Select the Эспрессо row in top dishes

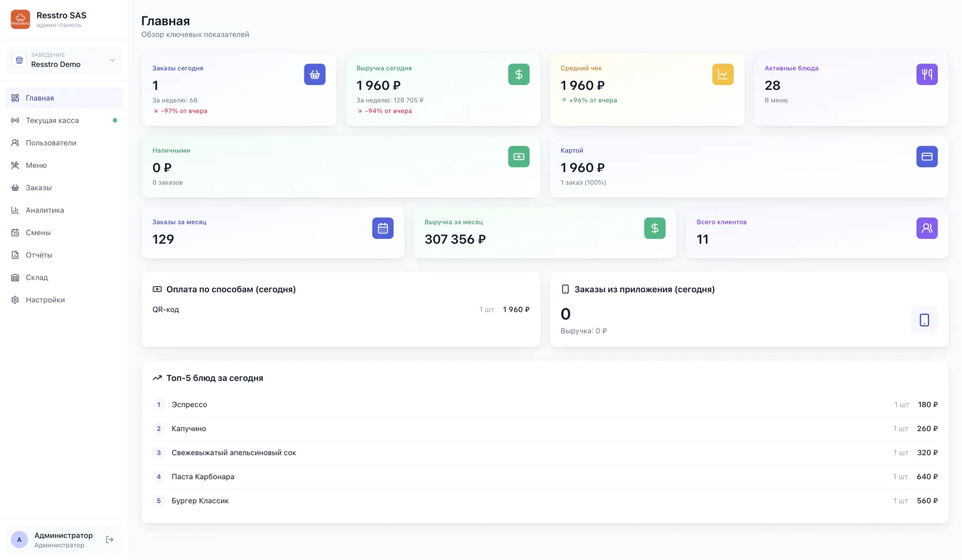pyautogui.click(x=545, y=405)
